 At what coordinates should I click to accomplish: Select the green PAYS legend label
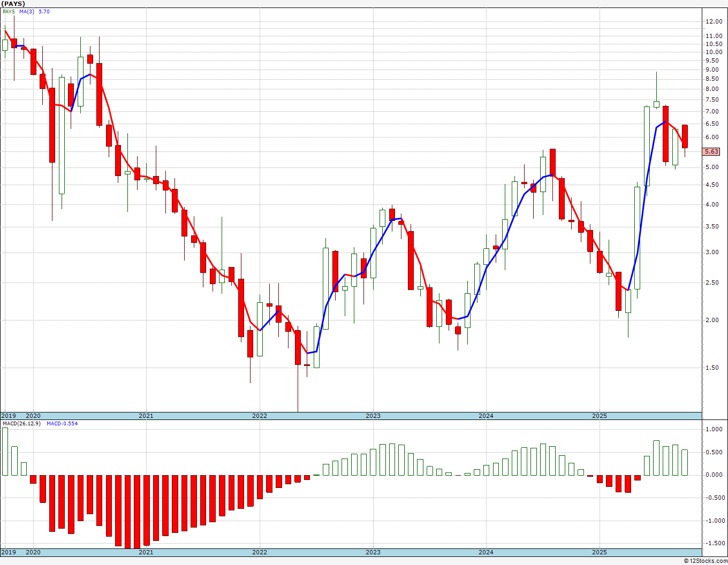[9, 11]
